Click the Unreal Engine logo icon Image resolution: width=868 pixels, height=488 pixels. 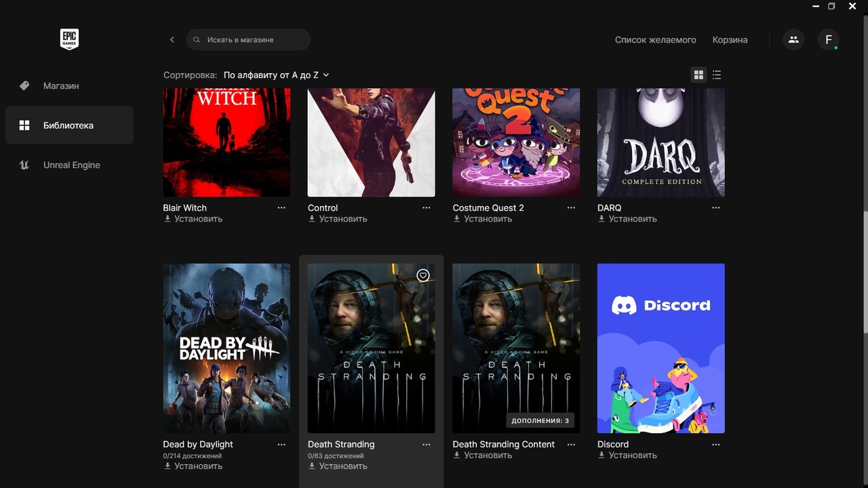click(24, 165)
